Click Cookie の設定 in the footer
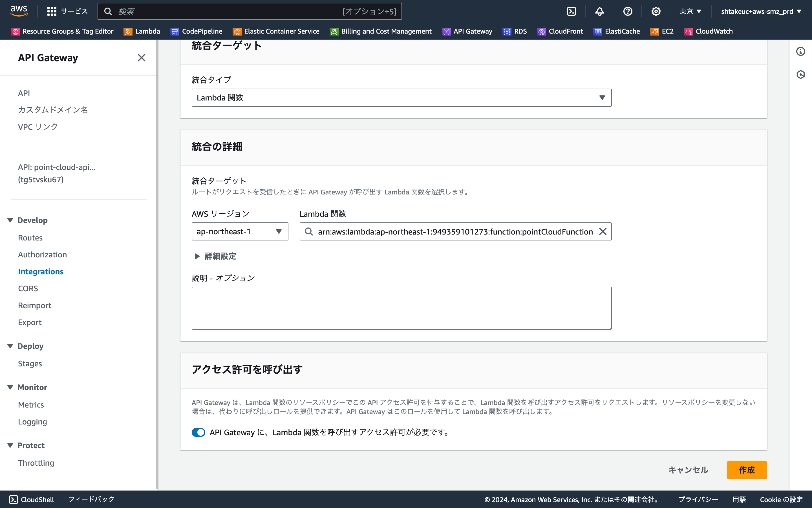 782,500
